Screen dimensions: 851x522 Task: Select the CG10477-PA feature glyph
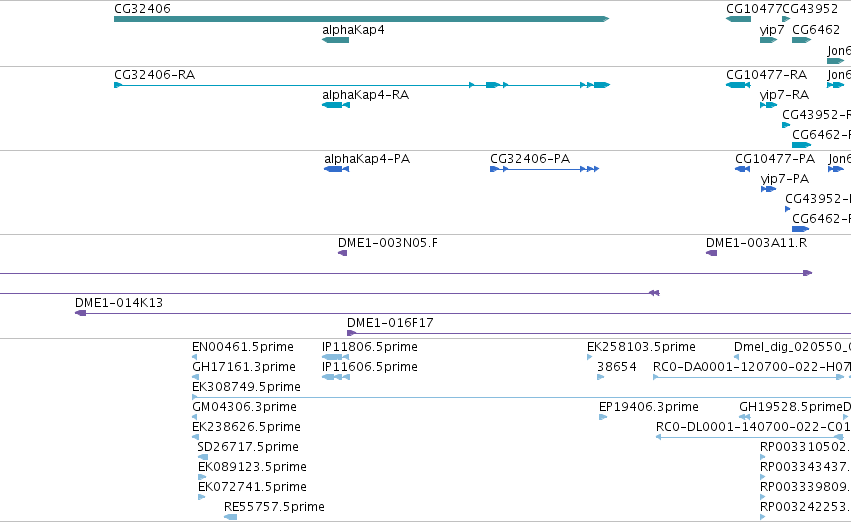[742, 169]
